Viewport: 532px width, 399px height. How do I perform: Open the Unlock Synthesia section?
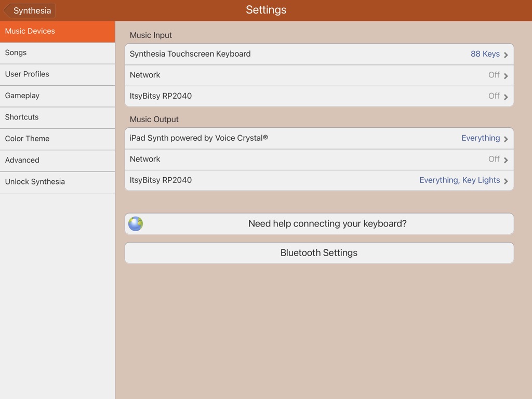[57, 182]
